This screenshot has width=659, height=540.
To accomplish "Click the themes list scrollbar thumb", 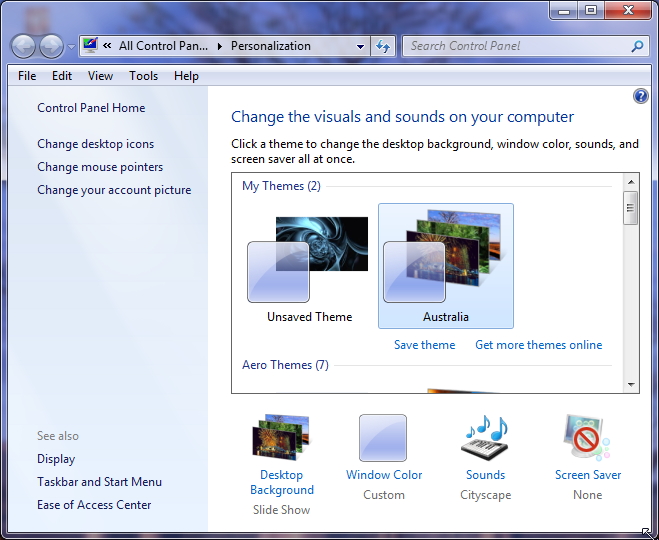I will coord(630,208).
